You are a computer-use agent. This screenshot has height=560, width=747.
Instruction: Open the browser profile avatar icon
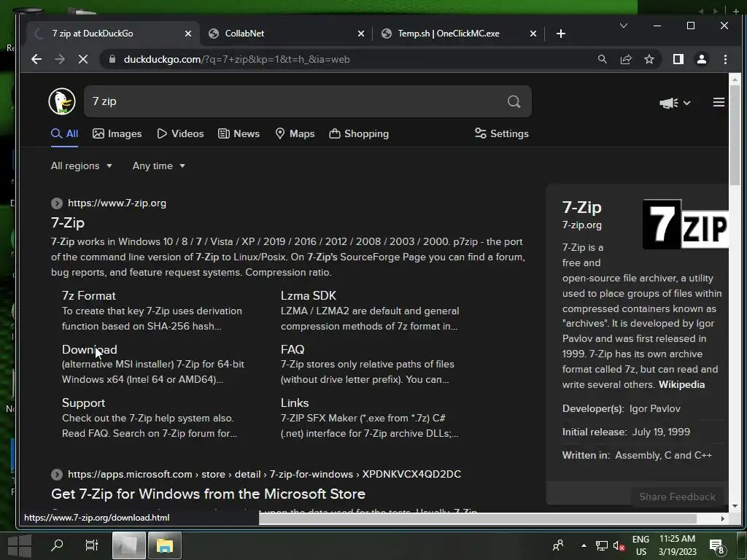tap(702, 59)
